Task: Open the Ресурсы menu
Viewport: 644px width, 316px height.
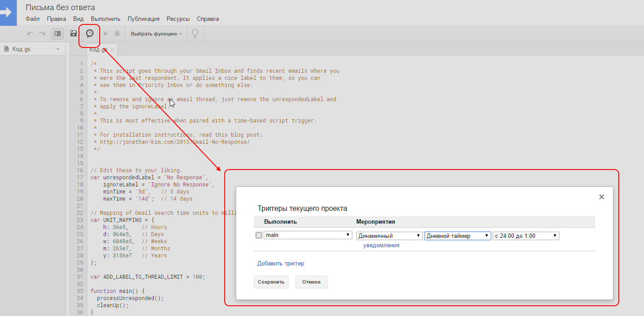Action: coord(178,19)
